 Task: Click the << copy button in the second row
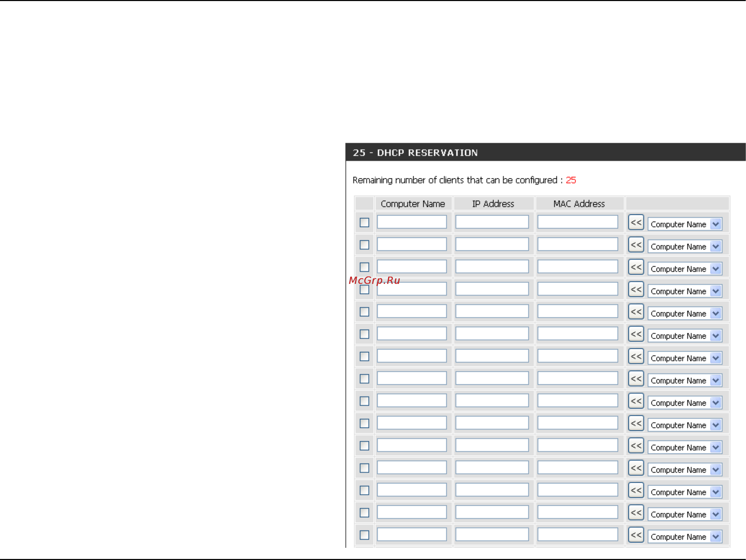coord(636,245)
